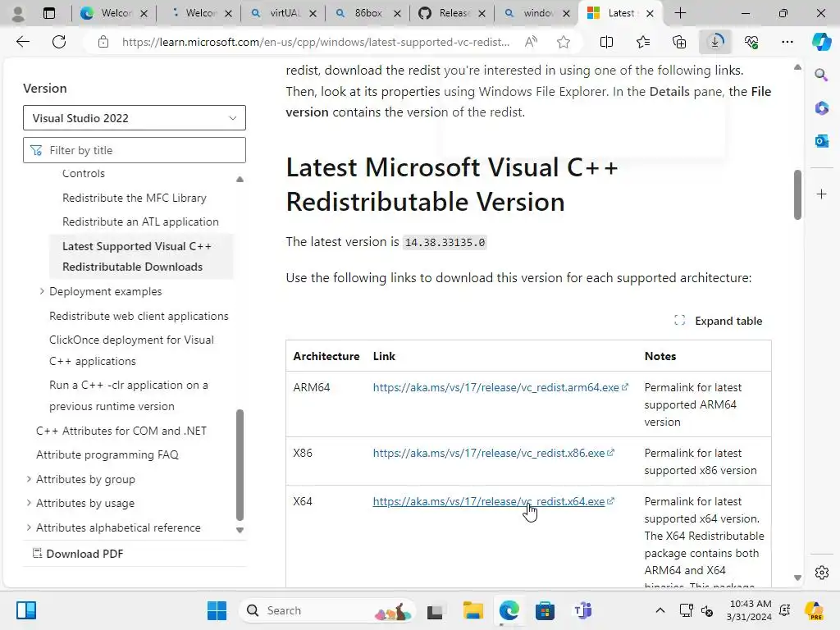
Task: Open ClickOnce deployment for Visual C++ applications
Action: pos(131,350)
